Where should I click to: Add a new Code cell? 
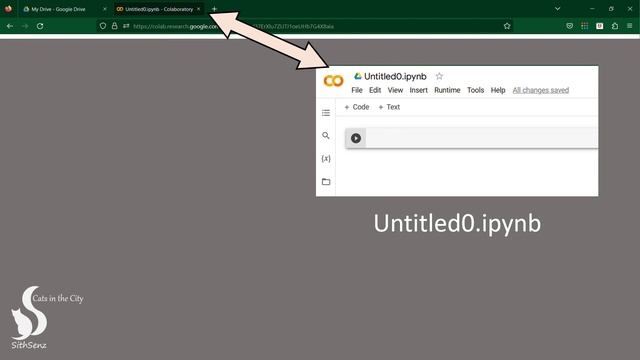[x=357, y=107]
